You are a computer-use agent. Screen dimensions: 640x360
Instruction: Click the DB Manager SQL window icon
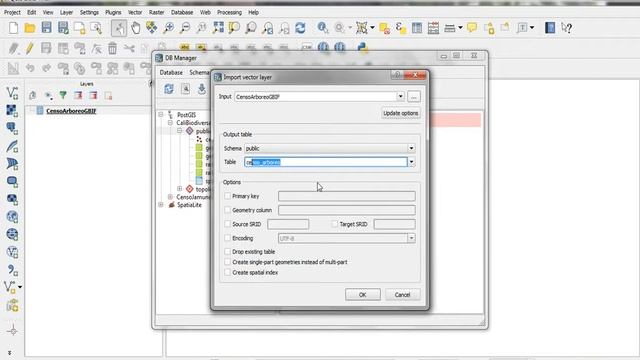coord(185,89)
